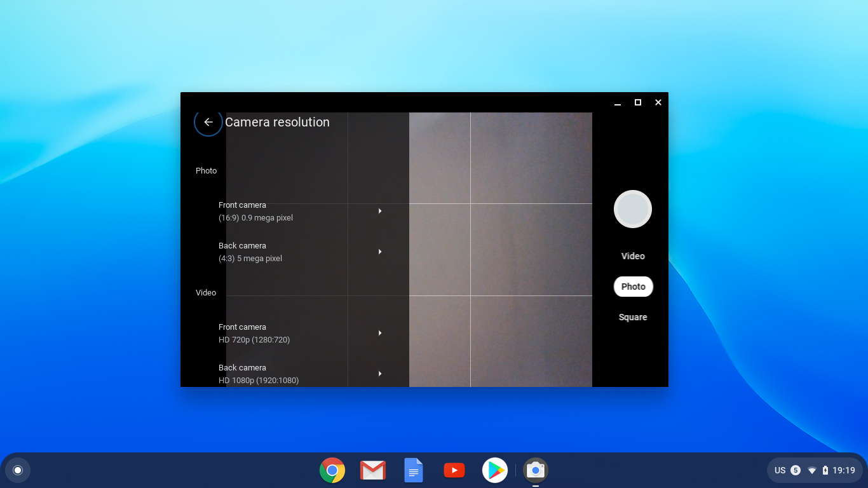This screenshot has width=868, height=488.
Task: Click the "HD 720p (1280:720)" text
Action: click(x=254, y=340)
